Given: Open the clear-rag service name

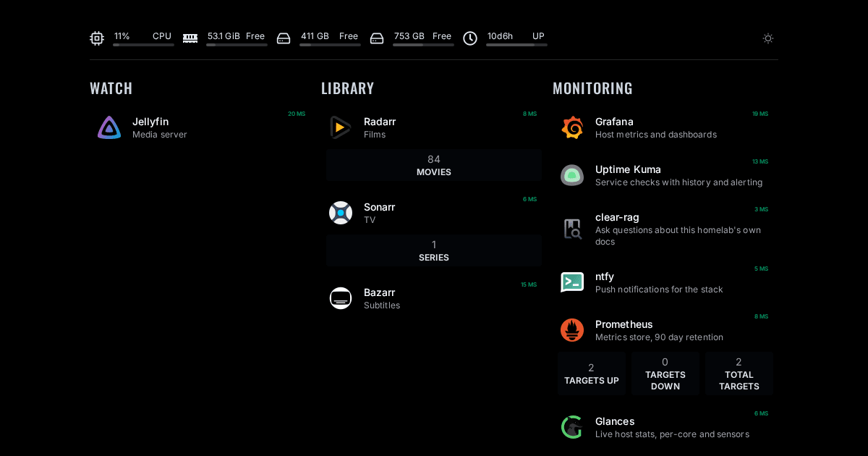Looking at the screenshot, I should pos(617,217).
